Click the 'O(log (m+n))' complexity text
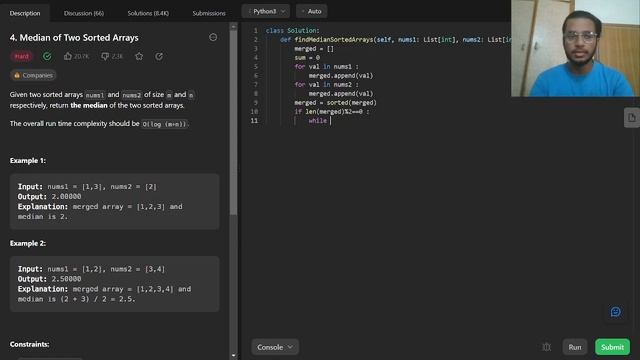Image resolution: width=640 pixels, height=360 pixels. point(164,124)
